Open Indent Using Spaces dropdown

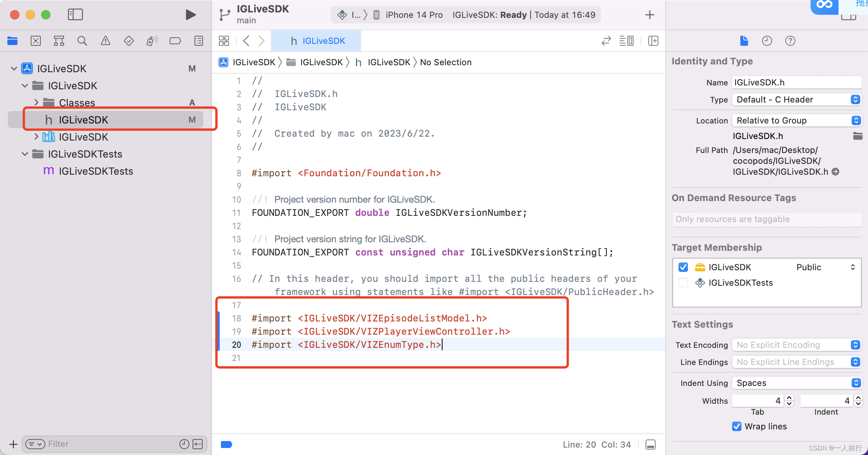(797, 383)
